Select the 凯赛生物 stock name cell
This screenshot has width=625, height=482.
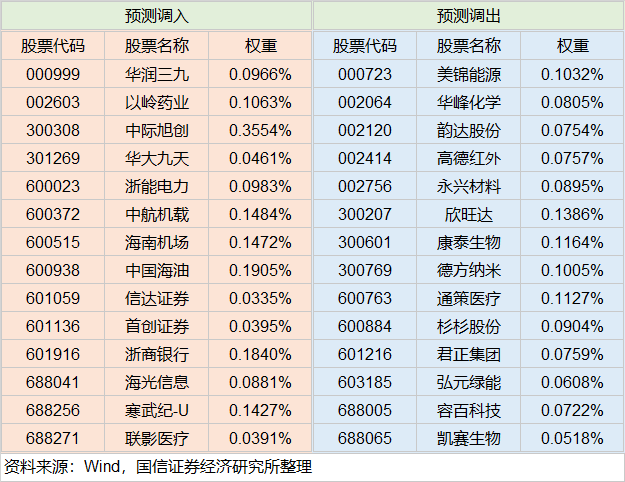click(469, 438)
